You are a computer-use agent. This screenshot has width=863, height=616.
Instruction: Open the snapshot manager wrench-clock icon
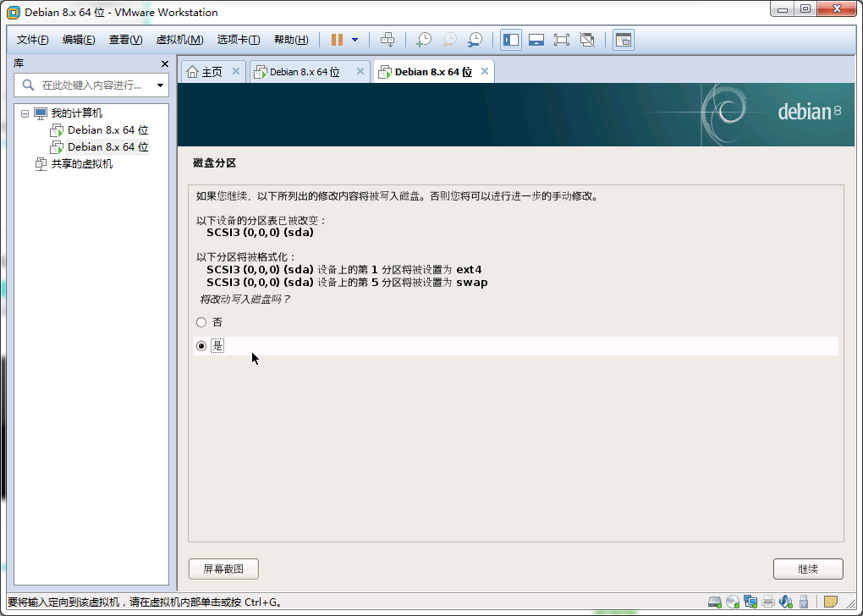(x=475, y=40)
